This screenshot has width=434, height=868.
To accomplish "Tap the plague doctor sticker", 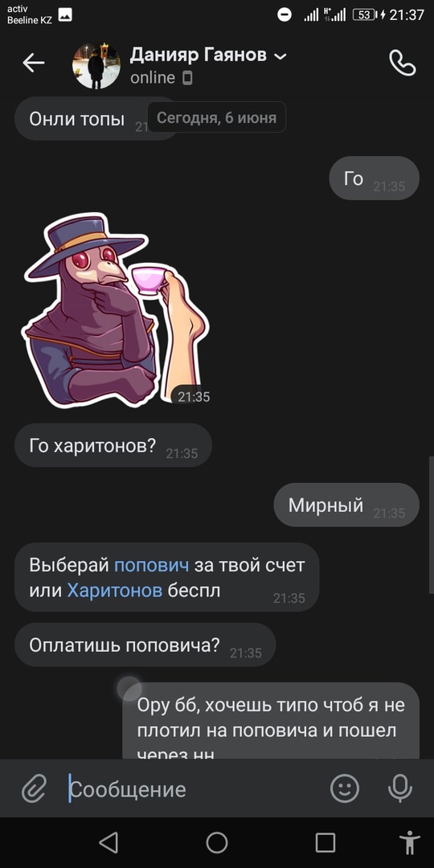I will [x=115, y=310].
